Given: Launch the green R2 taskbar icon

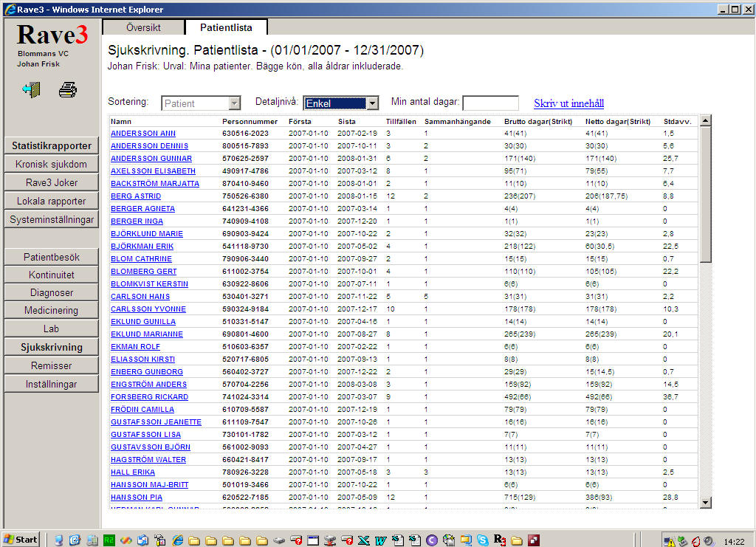Looking at the screenshot, I should pos(109,540).
